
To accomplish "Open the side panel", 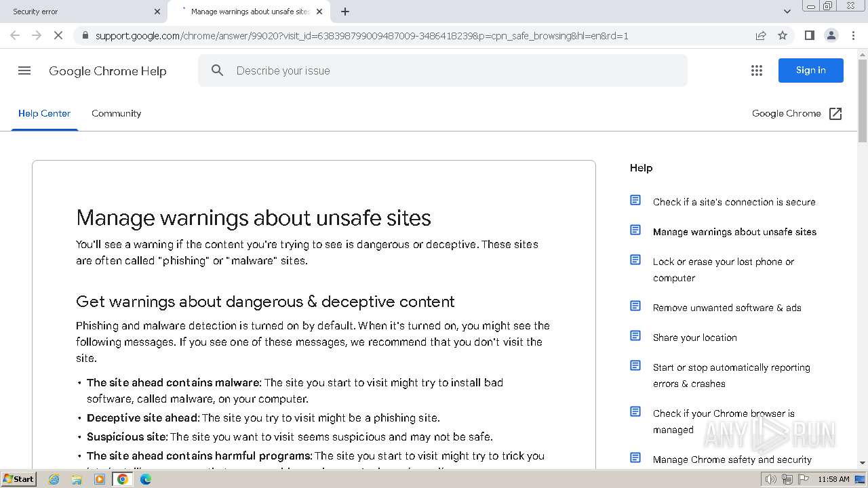I will tap(809, 35).
